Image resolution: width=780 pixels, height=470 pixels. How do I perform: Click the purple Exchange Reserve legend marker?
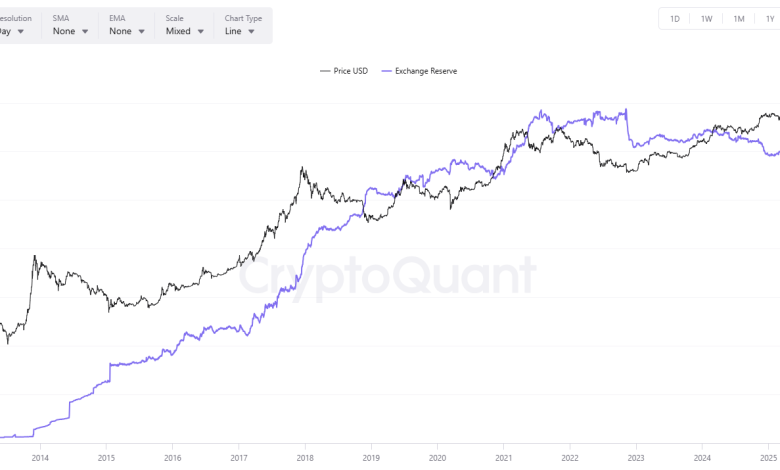(388, 71)
